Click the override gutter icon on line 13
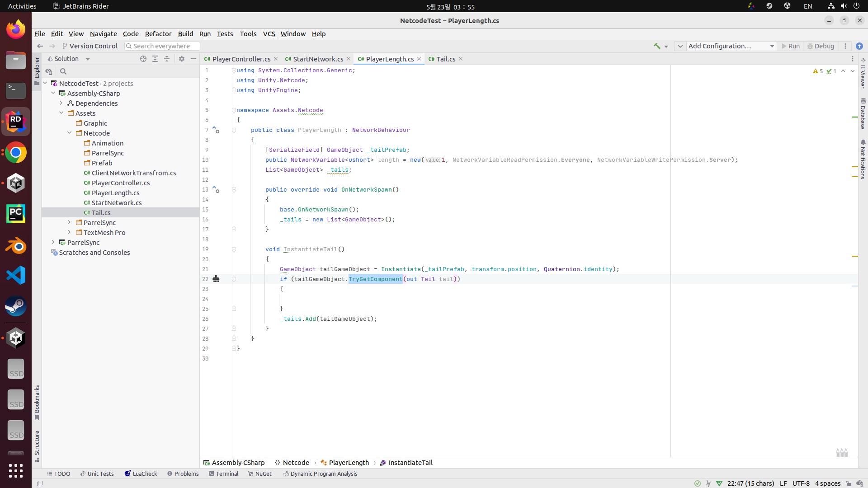The height and width of the screenshot is (488, 868). (x=216, y=189)
